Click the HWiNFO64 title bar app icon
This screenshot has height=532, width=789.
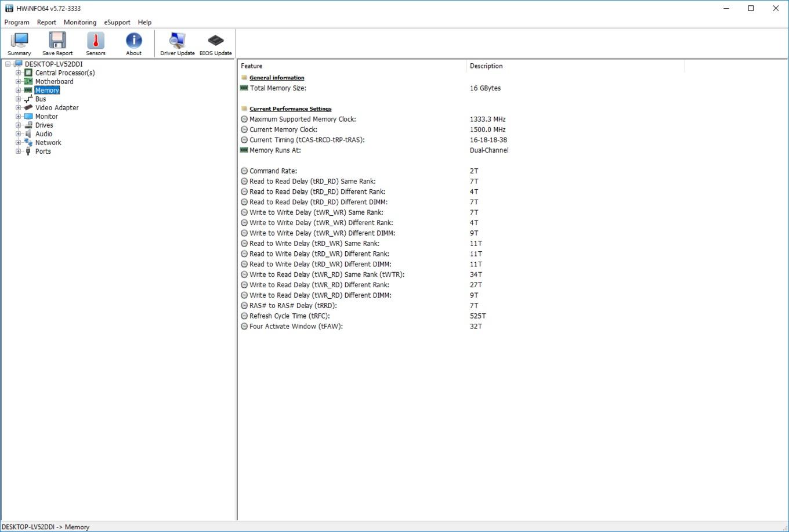9,8
